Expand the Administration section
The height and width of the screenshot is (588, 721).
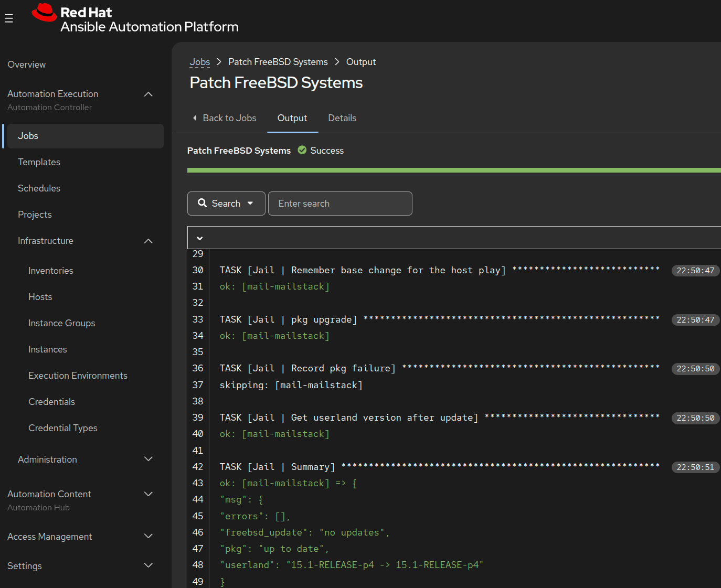tap(149, 459)
